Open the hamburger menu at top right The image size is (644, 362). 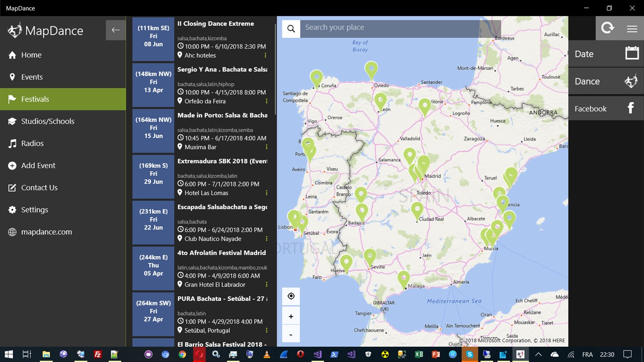[x=632, y=28]
